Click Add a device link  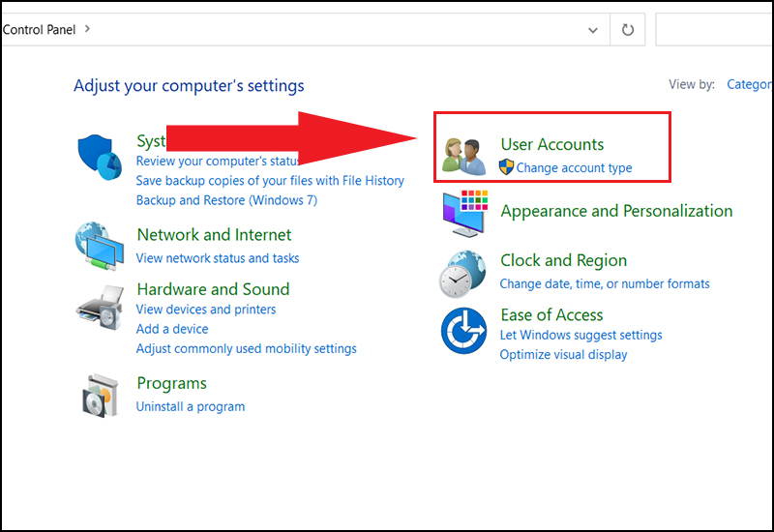point(172,329)
